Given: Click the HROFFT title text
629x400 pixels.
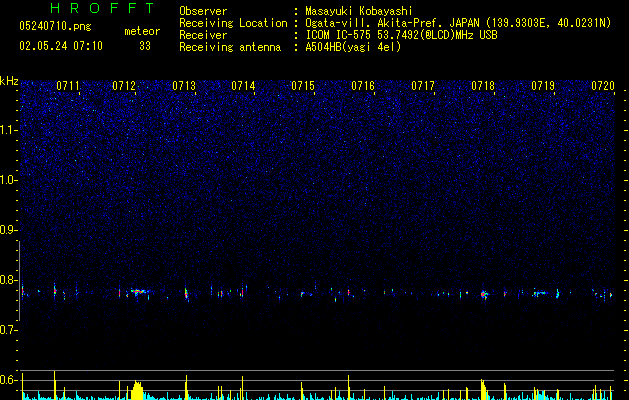Looking at the screenshot, I should coord(103,8).
